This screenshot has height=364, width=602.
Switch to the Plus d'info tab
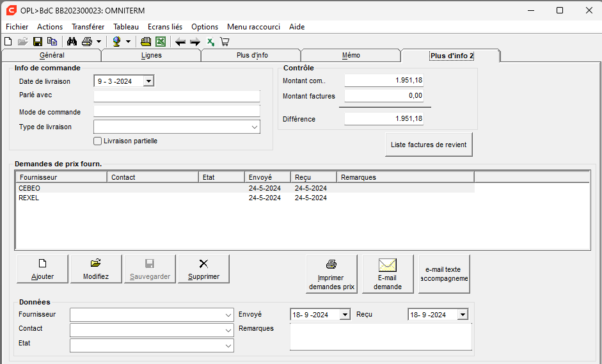point(252,55)
